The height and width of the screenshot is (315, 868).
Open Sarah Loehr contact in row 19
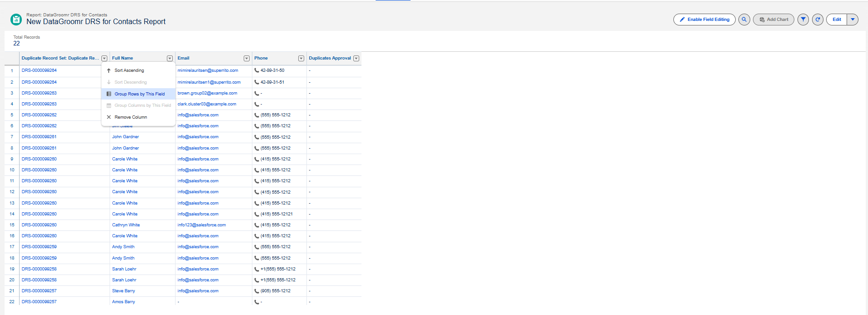[124, 269]
